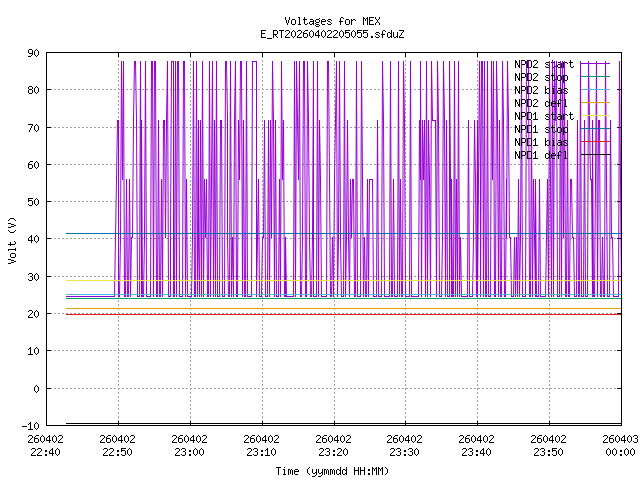
Task: Click the NPD2 start legend entry
Action: 544,64
